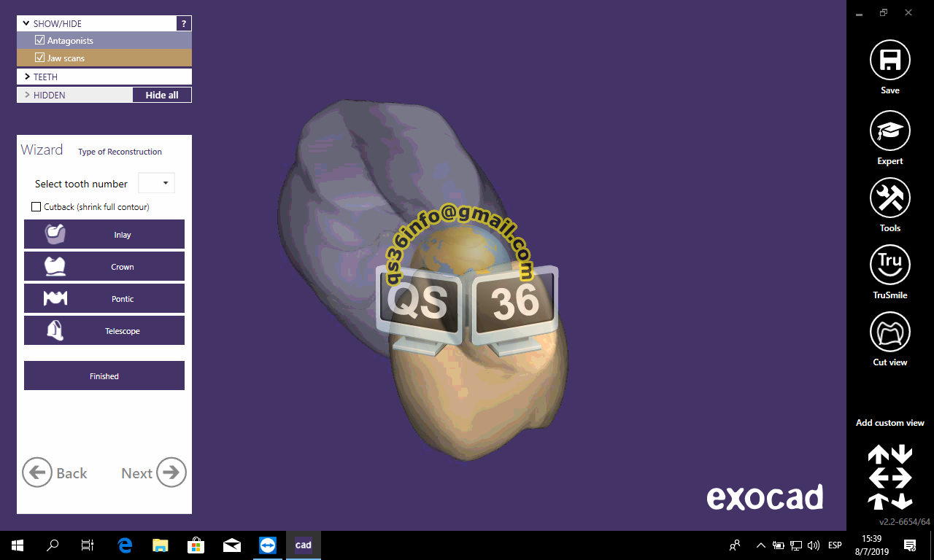Open the Tools panel icon
Screen dimensions: 934x560
coord(889,198)
